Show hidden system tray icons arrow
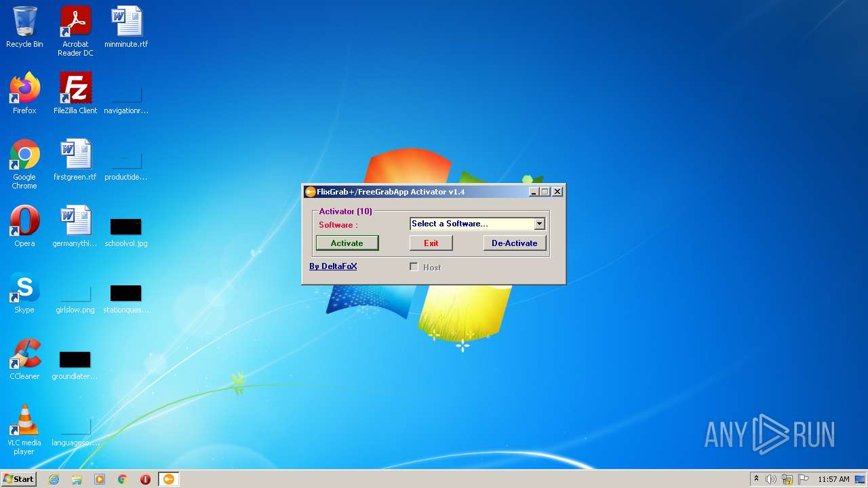The width and height of the screenshot is (868, 488). [x=756, y=479]
